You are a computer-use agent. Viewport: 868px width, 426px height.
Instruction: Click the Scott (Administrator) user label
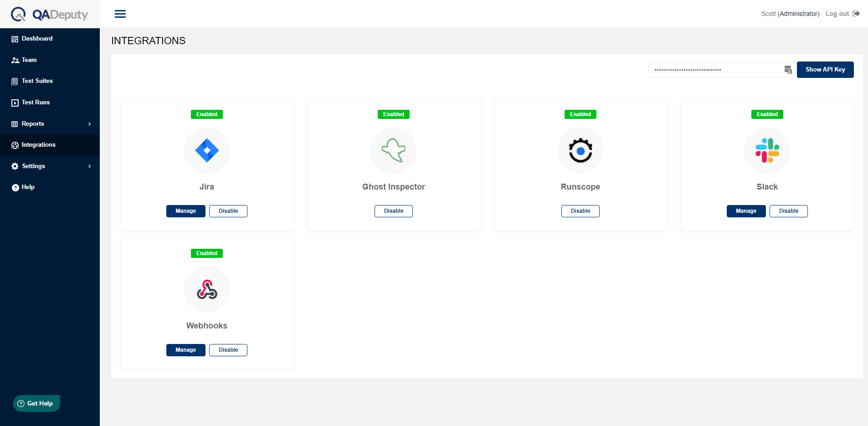click(x=790, y=14)
